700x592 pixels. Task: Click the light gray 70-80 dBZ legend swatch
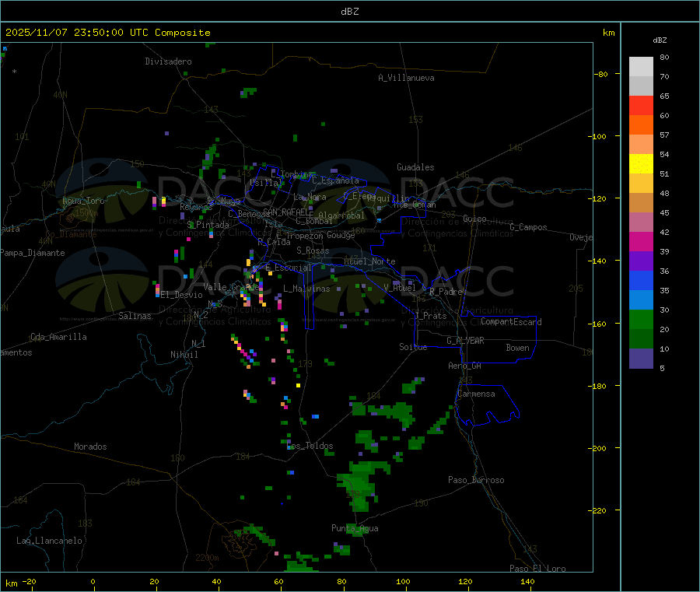[641, 67]
